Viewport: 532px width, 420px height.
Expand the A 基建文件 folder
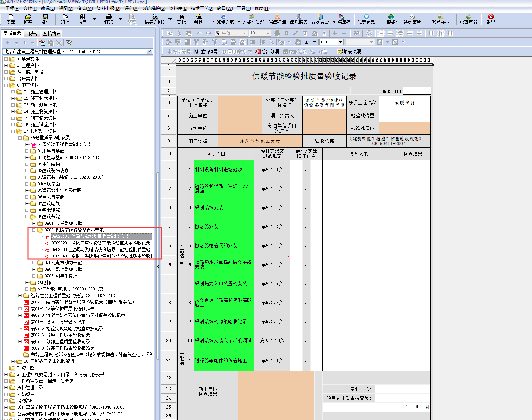pyautogui.click(x=6, y=59)
